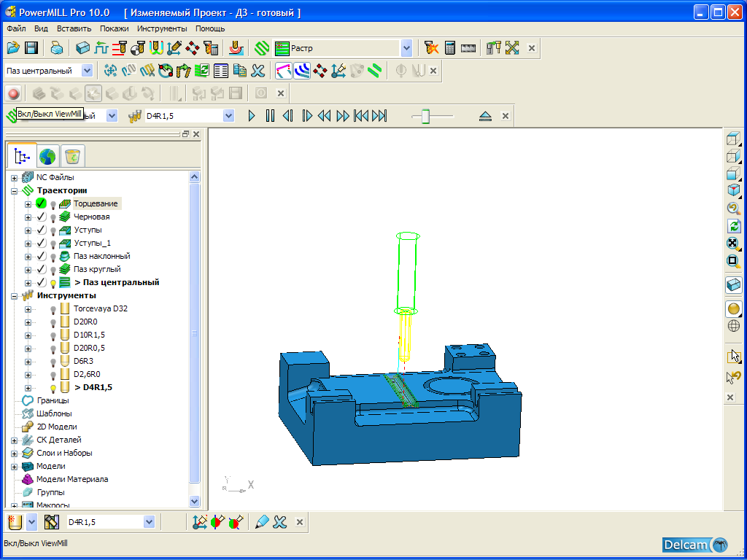Toggle wireframe globe icon

pos(734,326)
